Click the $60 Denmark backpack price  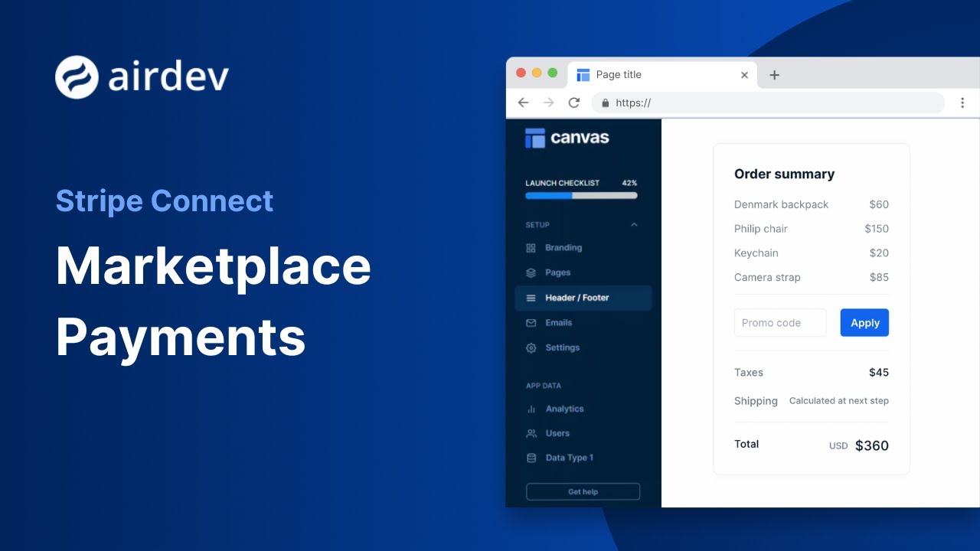879,205
